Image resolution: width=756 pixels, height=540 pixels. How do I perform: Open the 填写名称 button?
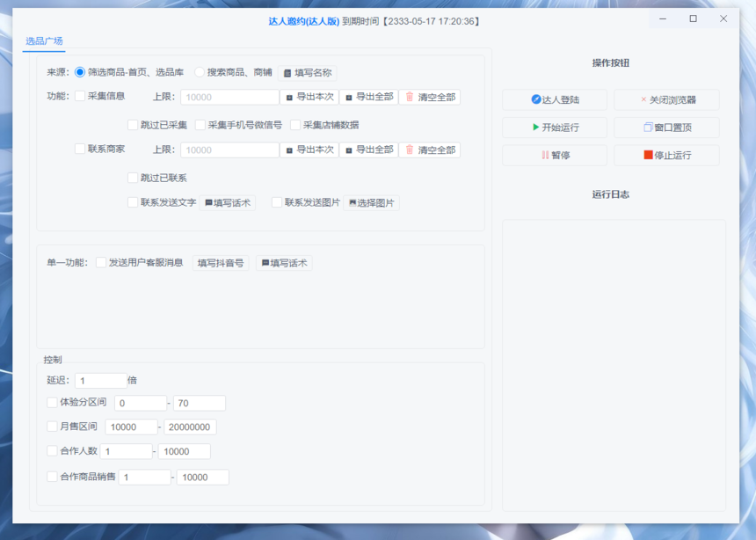click(x=307, y=73)
